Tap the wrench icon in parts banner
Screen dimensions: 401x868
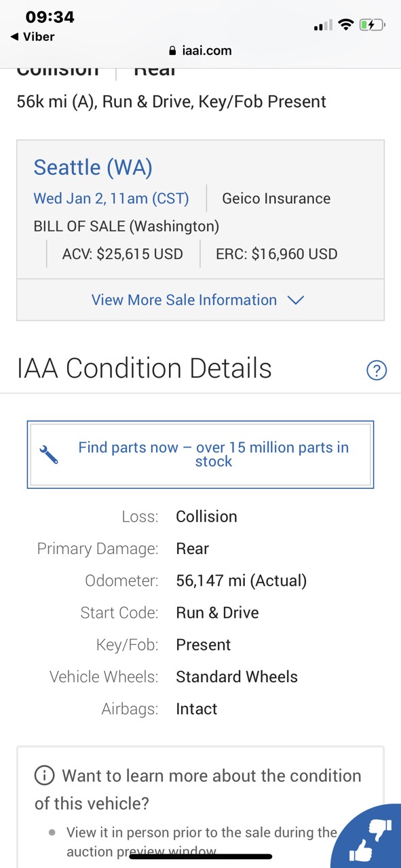[49, 454]
